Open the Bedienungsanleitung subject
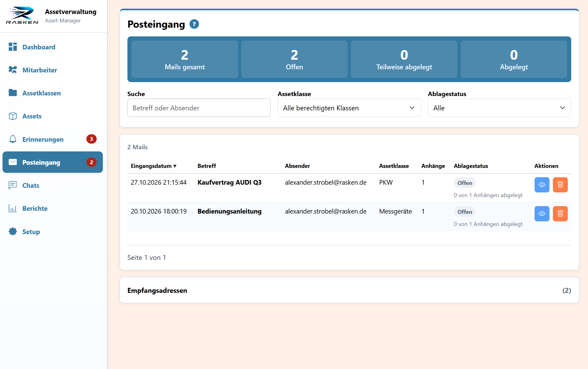The width and height of the screenshot is (588, 369). [x=229, y=211]
